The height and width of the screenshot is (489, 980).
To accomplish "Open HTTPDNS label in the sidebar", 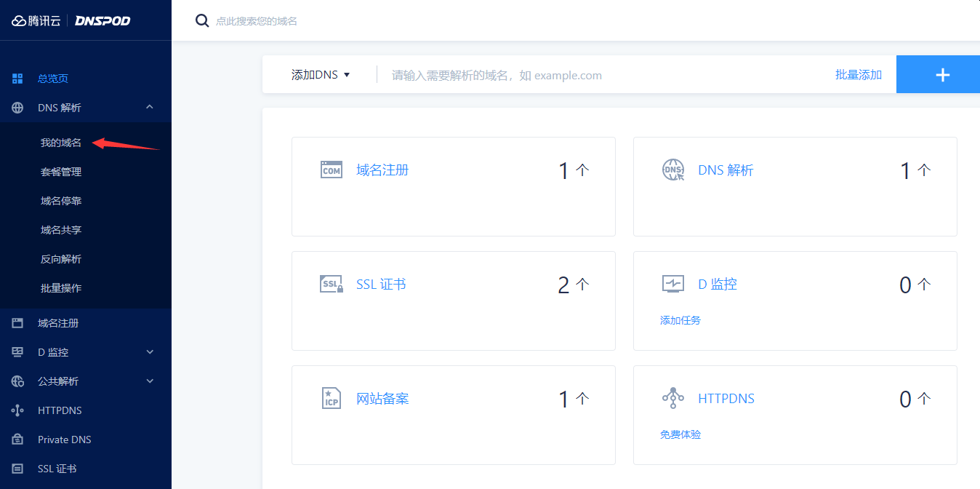I will 60,410.
